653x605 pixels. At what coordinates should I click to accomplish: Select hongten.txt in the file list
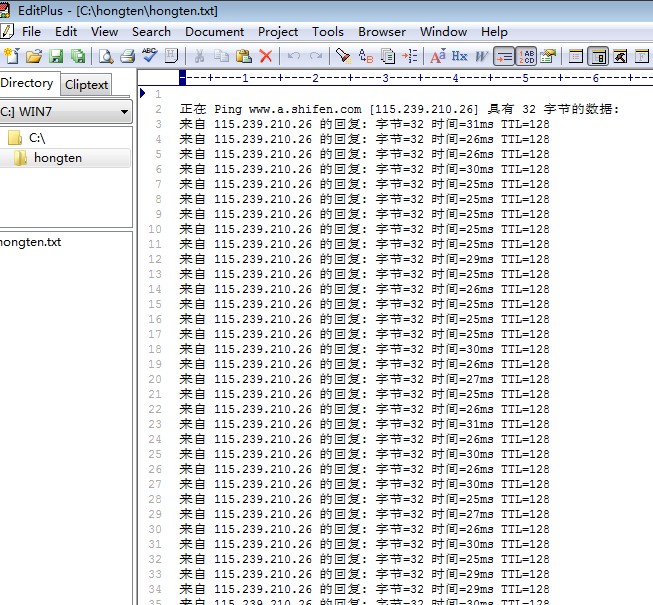point(30,242)
